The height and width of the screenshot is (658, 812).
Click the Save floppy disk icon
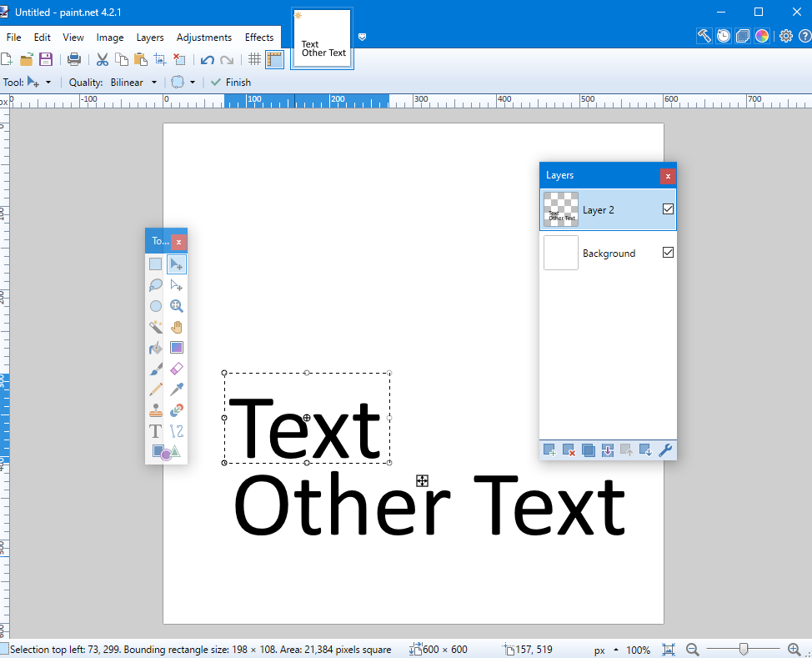(46, 59)
